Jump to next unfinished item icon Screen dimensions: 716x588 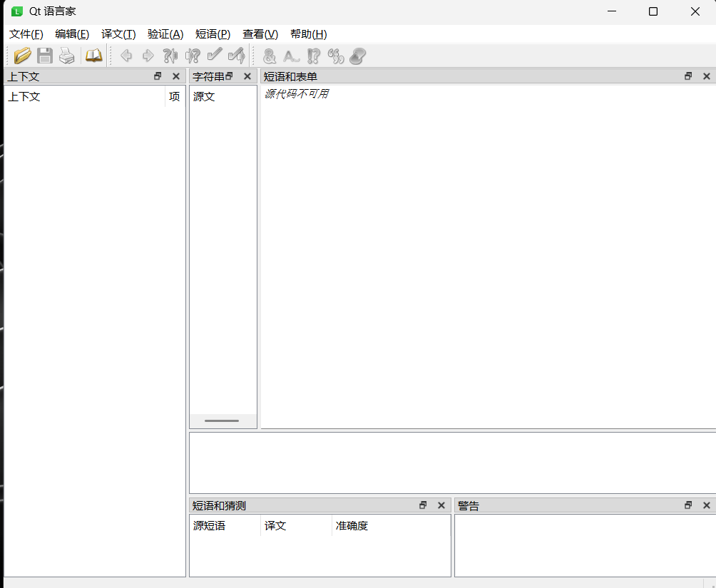[193, 56]
